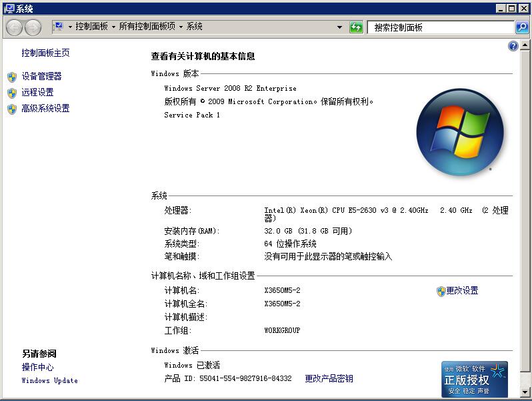The height and width of the screenshot is (401, 532).
Task: Open the 控制面板主页 link
Action: 45,53
